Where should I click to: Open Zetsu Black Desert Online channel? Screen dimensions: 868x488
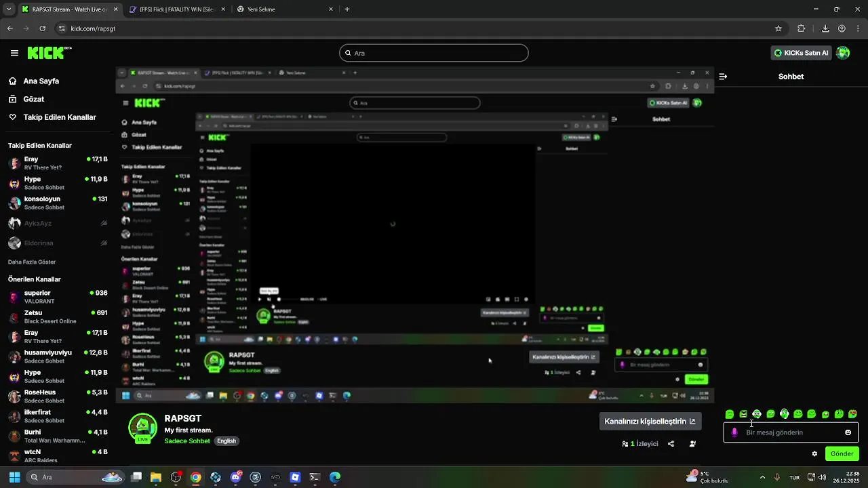click(x=58, y=317)
